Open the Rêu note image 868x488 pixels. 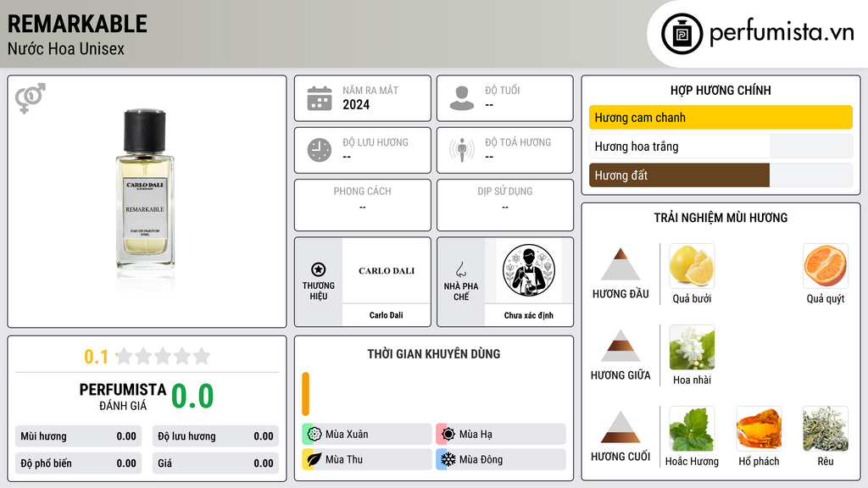point(826,428)
